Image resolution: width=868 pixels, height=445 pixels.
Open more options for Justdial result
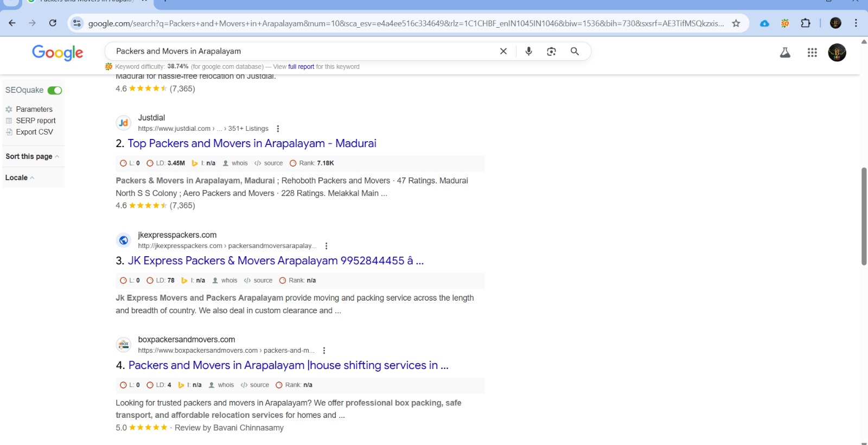[x=278, y=129]
